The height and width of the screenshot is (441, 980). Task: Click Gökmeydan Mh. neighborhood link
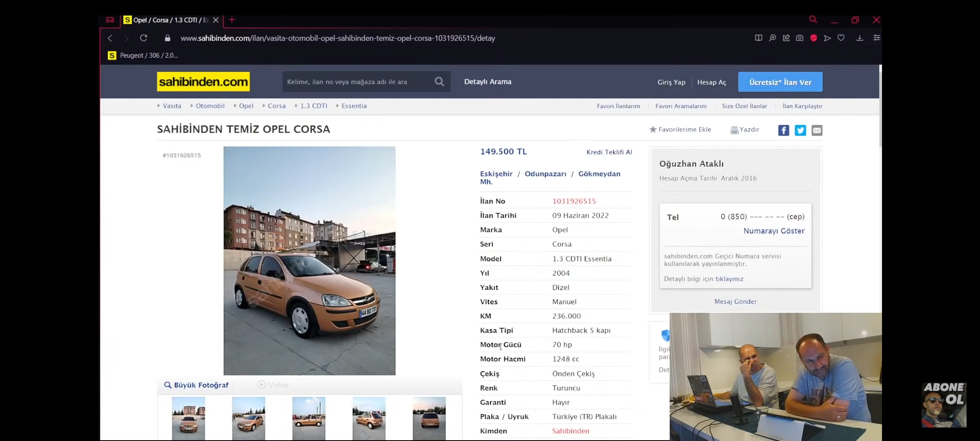[550, 178]
